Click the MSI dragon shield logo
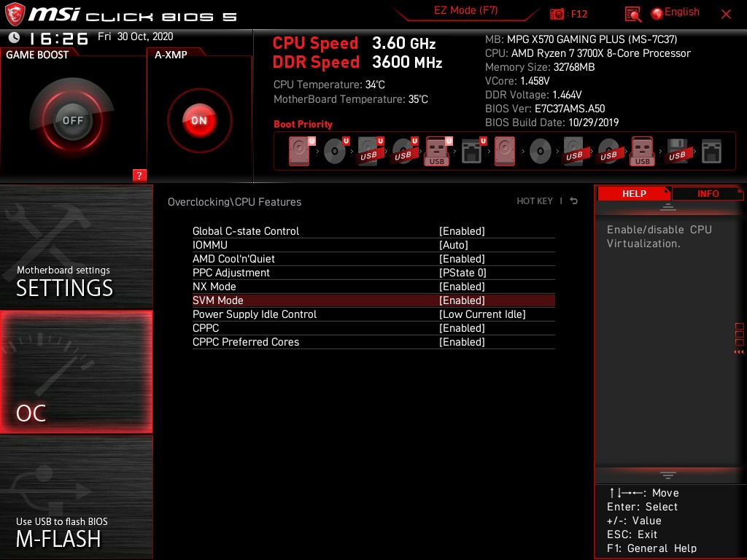 tap(15, 13)
